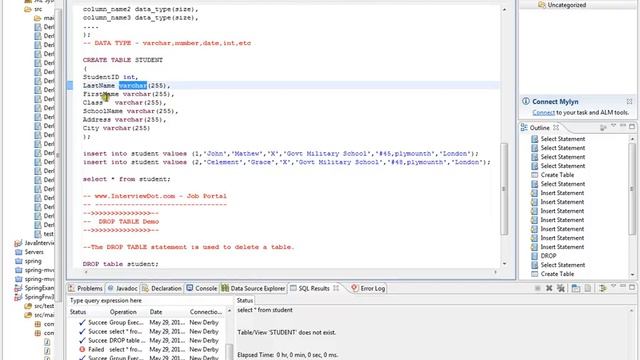Click the Connect link for Mylyn

(x=543, y=112)
